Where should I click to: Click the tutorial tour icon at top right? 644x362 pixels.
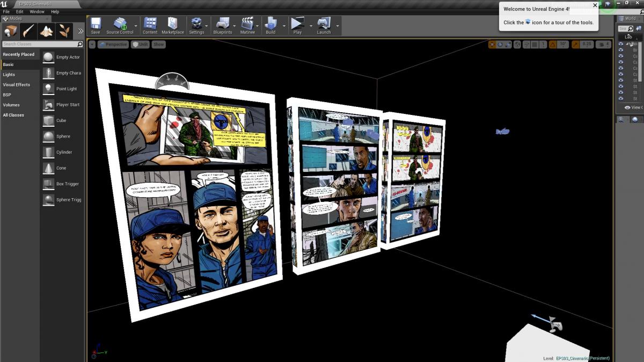[x=608, y=4]
